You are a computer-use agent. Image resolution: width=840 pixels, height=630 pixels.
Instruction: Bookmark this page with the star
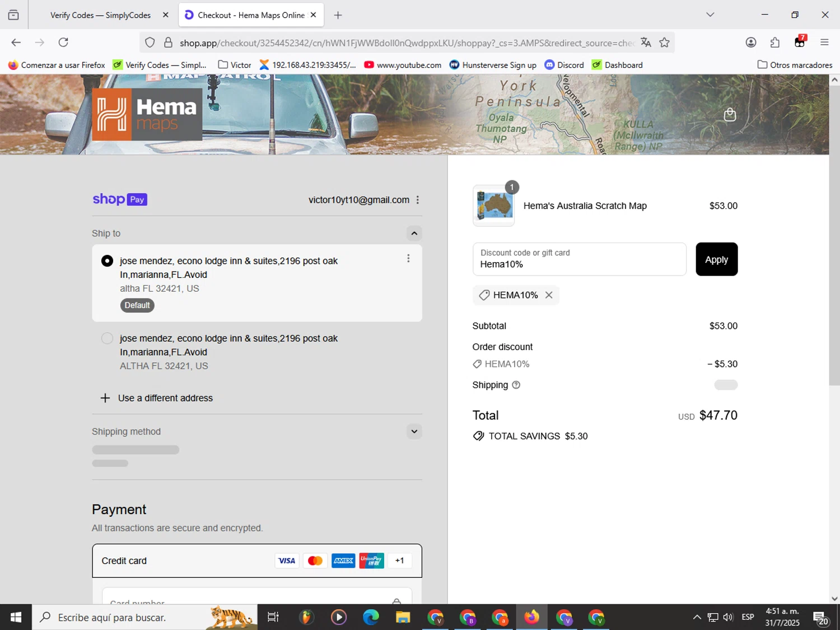coord(664,43)
